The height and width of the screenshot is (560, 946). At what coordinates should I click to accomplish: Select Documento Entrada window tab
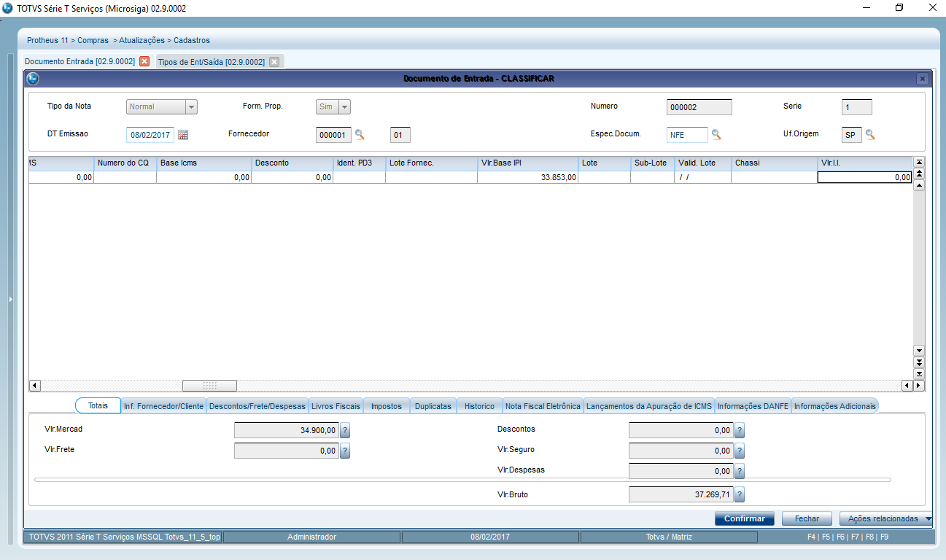pyautogui.click(x=80, y=61)
